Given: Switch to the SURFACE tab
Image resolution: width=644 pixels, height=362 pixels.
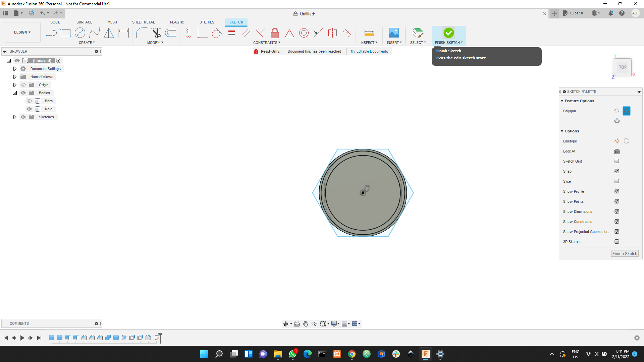Looking at the screenshot, I should pyautogui.click(x=84, y=22).
